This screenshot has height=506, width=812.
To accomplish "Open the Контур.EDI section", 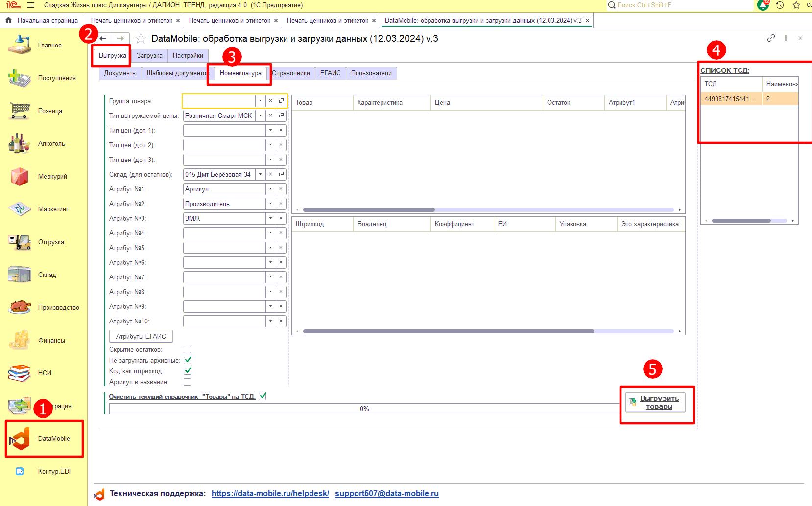I will (43, 471).
